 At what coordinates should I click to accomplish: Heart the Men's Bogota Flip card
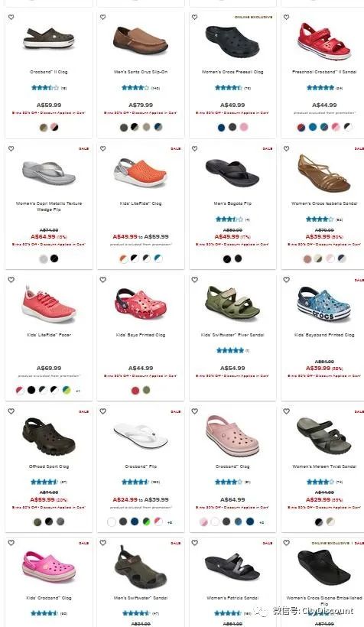coord(194,149)
